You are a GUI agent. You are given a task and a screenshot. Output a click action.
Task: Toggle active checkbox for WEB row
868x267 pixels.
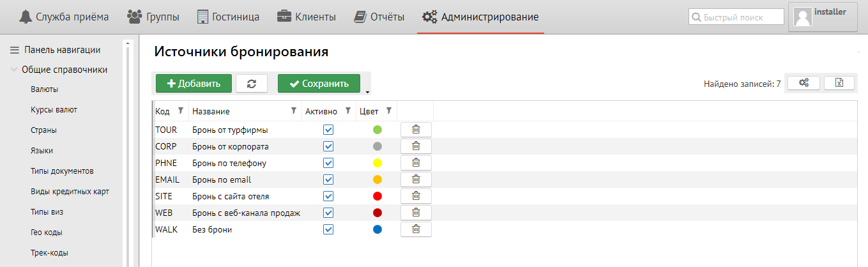point(328,213)
